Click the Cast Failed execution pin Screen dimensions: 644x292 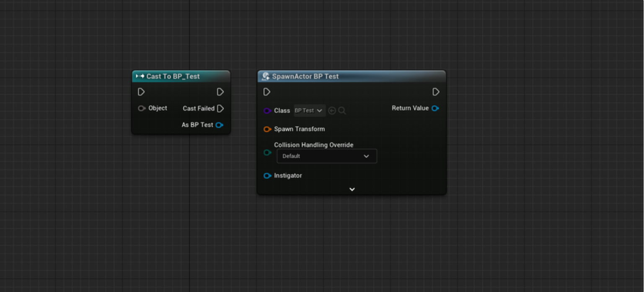click(x=220, y=109)
